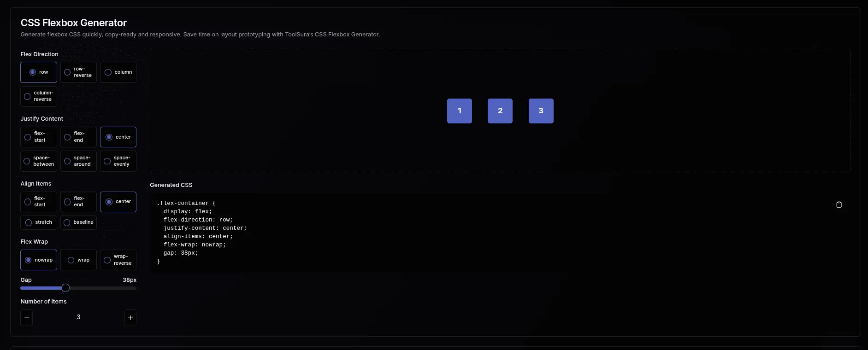Image resolution: width=868 pixels, height=350 pixels.
Task: Select space-evenly justify content
Action: tap(118, 161)
